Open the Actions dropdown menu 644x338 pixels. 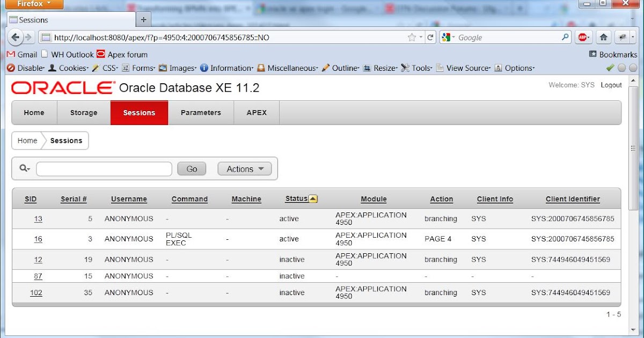(245, 169)
